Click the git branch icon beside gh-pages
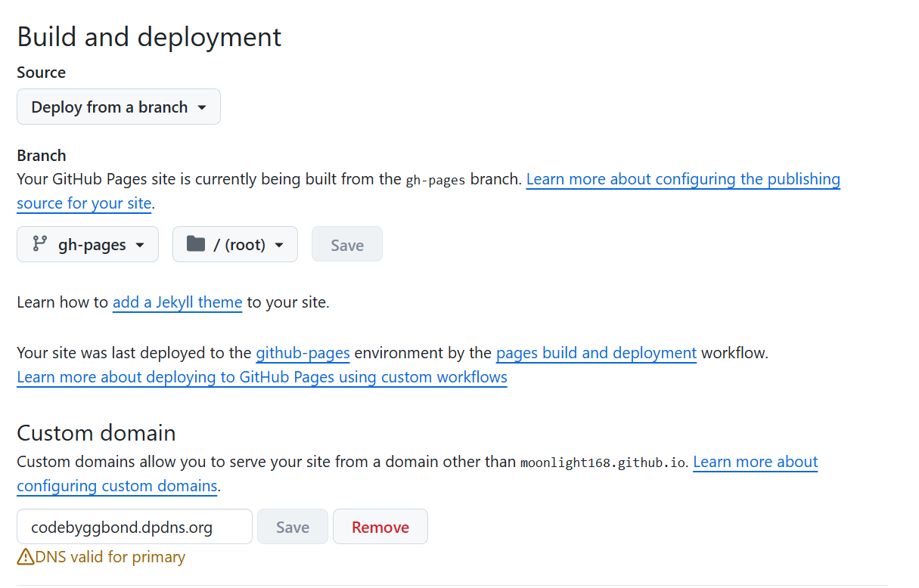This screenshot has height=588, width=919. (39, 244)
